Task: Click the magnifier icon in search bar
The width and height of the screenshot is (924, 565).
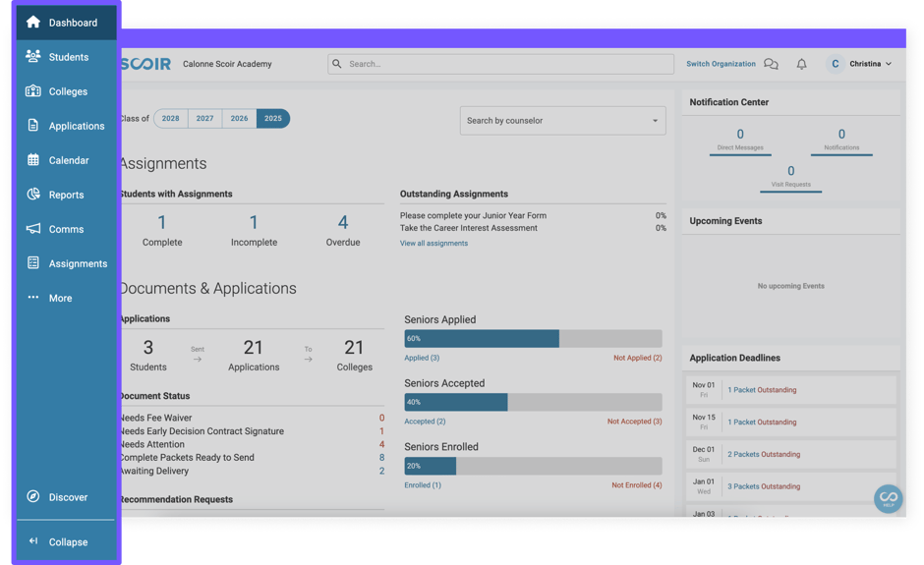Action: coord(336,64)
